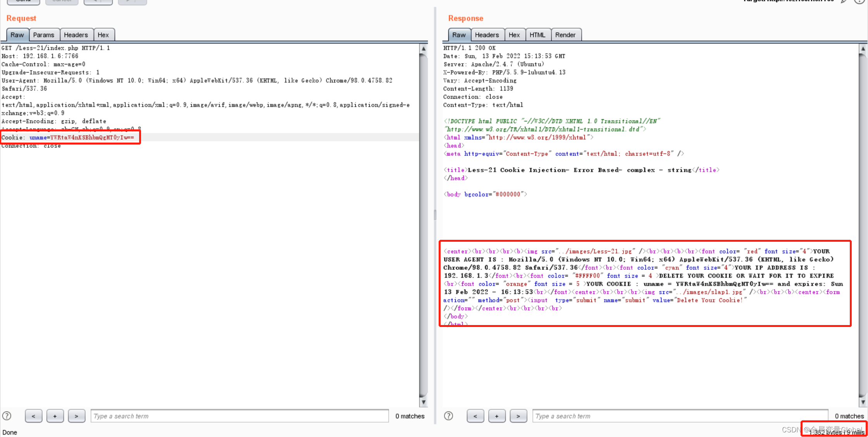868x437 pixels.
Task: Click the plus button beside response search
Action: (497, 416)
